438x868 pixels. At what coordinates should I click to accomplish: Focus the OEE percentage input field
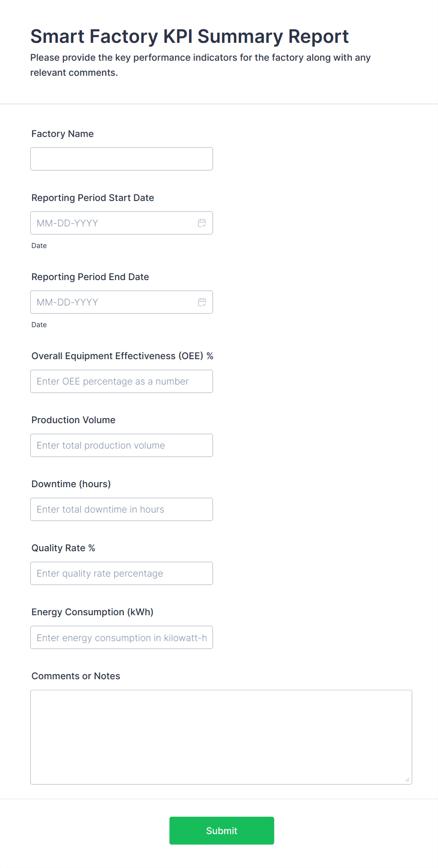pyautogui.click(x=121, y=381)
